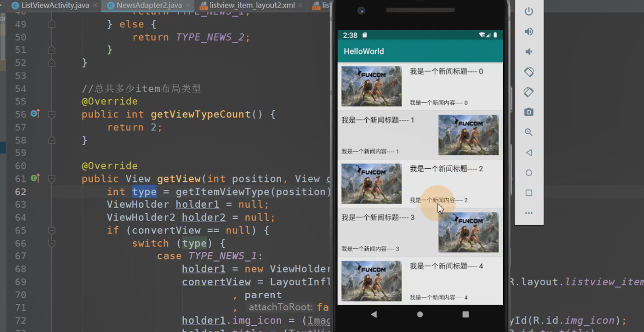
Task: Close the NewsAdapter2.java tab
Action: point(188,6)
